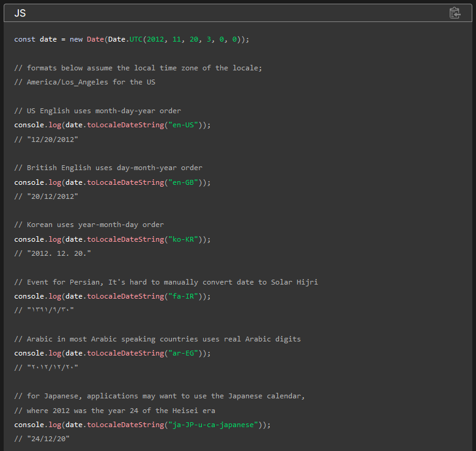Click the "12/20/2012" output comment
Viewport: 476px width, 451px height.
click(x=52, y=139)
